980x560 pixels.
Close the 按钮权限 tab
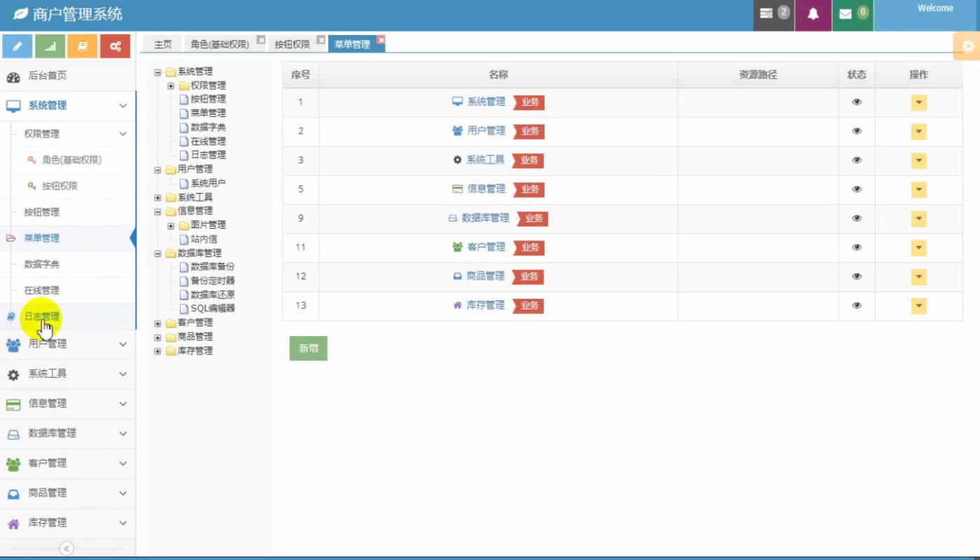coord(321,40)
